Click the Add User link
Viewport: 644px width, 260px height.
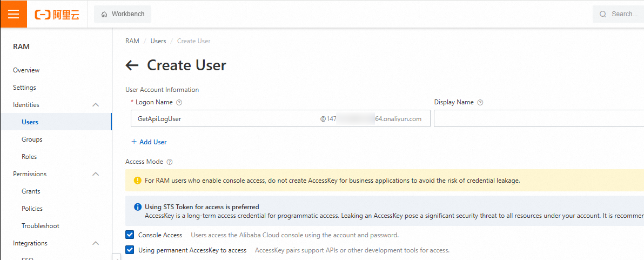149,142
